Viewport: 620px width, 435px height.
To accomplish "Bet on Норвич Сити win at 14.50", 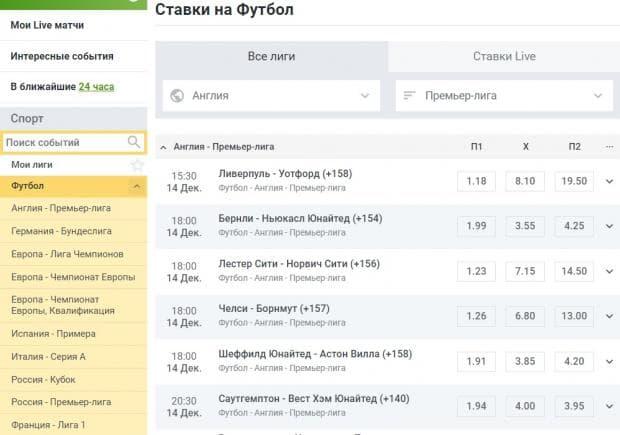I will (x=574, y=271).
